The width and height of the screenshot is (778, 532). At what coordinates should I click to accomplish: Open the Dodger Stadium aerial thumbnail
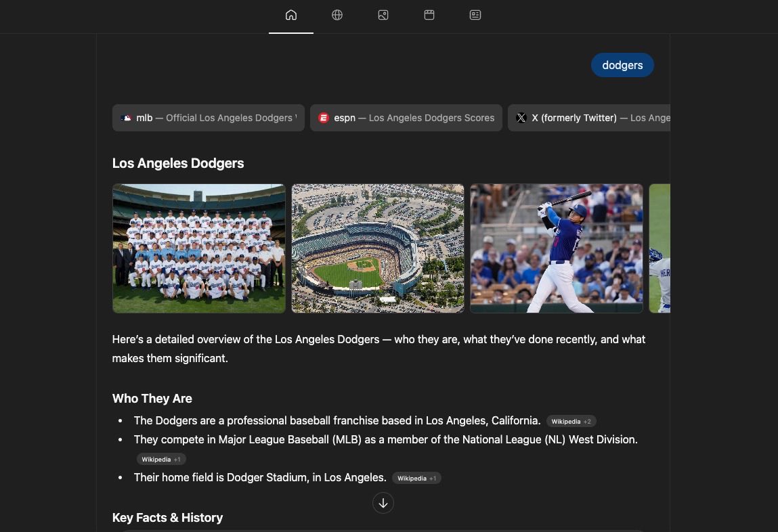pos(378,248)
